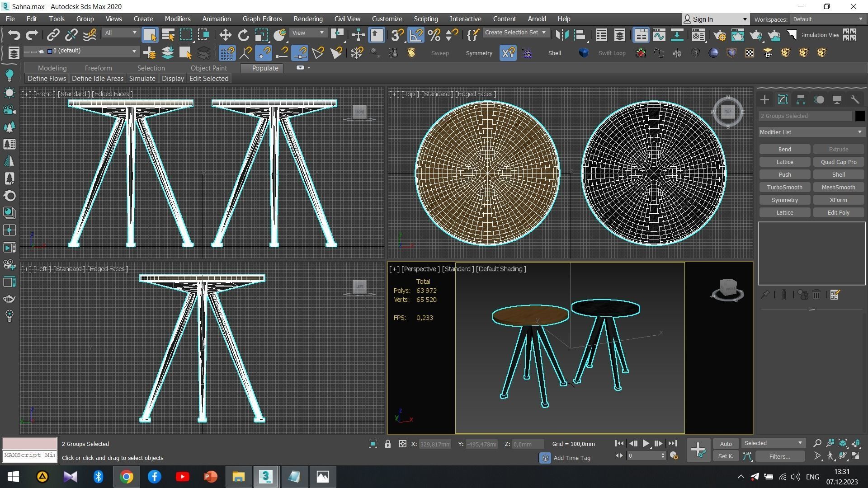
Task: Toggle Absolute/Offset transform type-in mode
Action: click(402, 444)
